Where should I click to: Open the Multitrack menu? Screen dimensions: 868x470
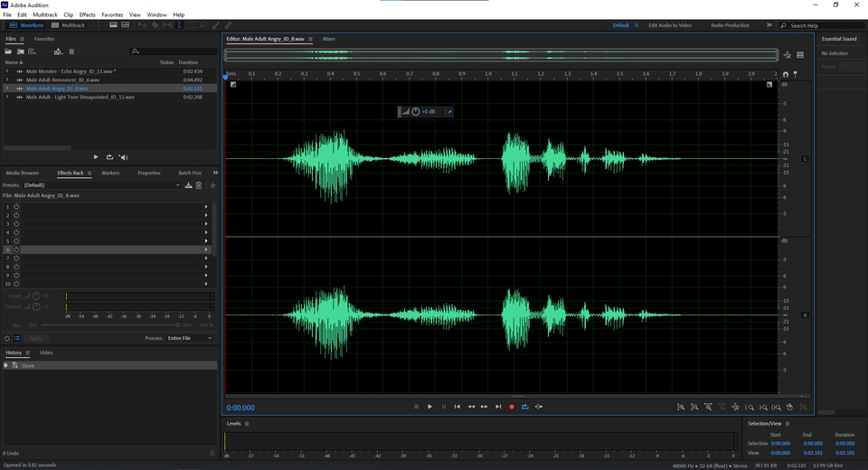tap(45, 15)
